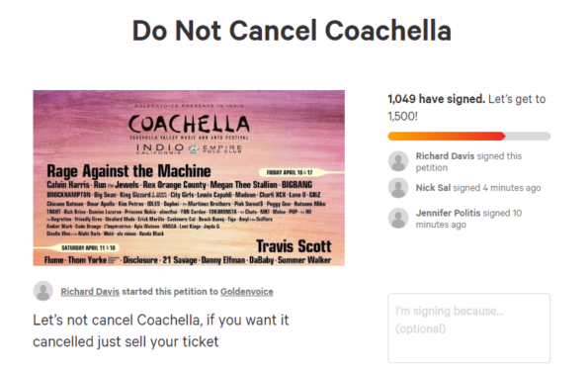Viewport: 588px width, 374px height.
Task: Click 'Rage Against the Machine' headliner text
Action: [x=128, y=171]
